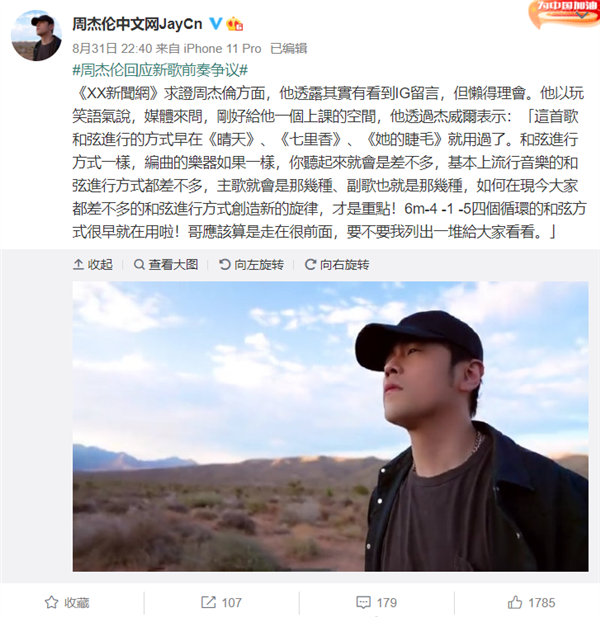Click the crown membership badge icon
The width and height of the screenshot is (600, 617).
(x=234, y=24)
